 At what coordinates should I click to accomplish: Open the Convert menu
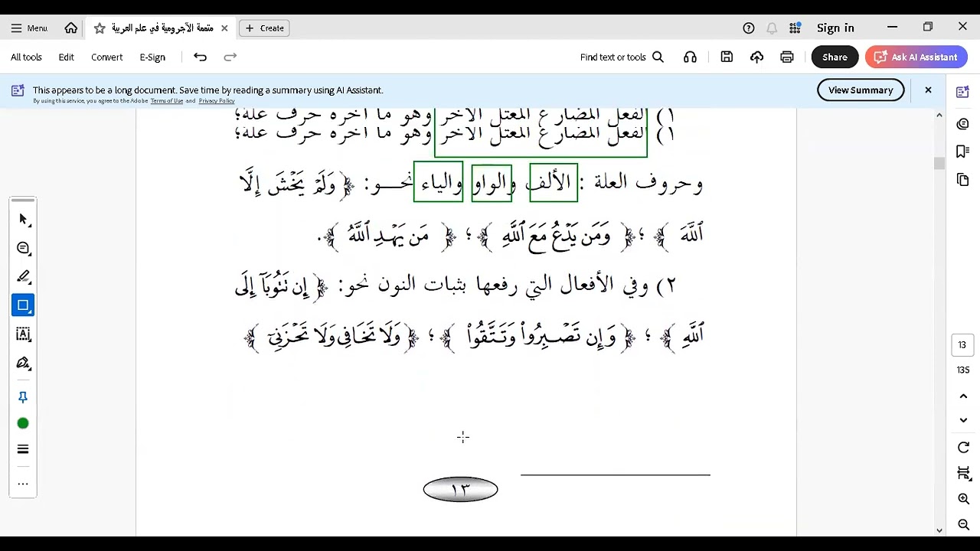[x=107, y=57]
